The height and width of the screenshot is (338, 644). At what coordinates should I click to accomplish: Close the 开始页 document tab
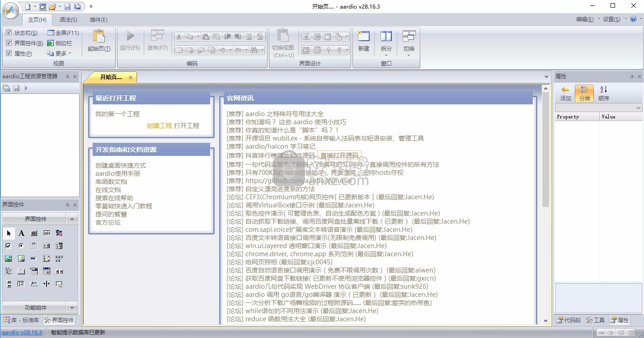pos(130,77)
